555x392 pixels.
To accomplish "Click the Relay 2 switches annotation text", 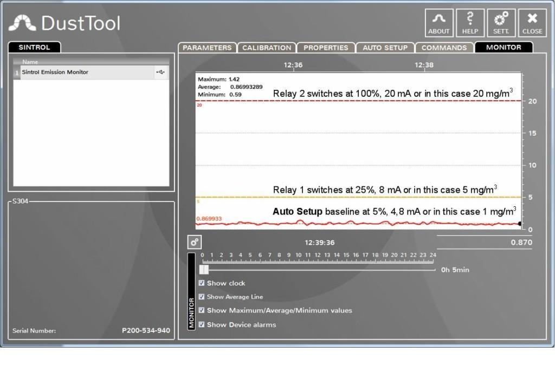I will point(393,93).
